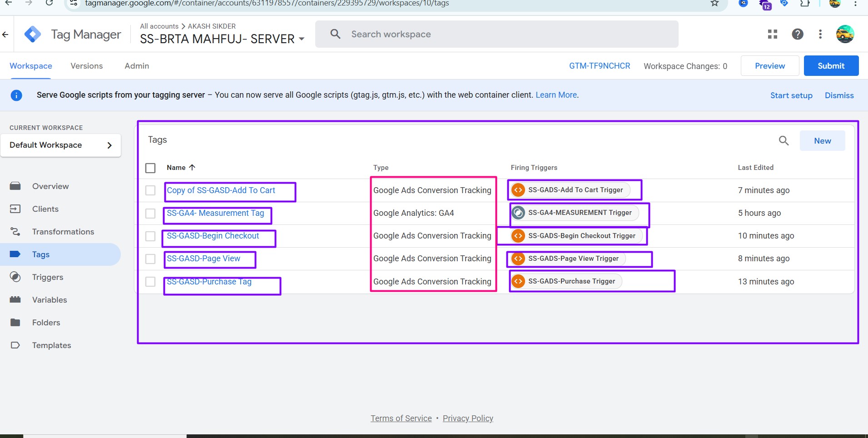Tick the select-all tags checkbox
This screenshot has height=438, width=868.
(150, 168)
